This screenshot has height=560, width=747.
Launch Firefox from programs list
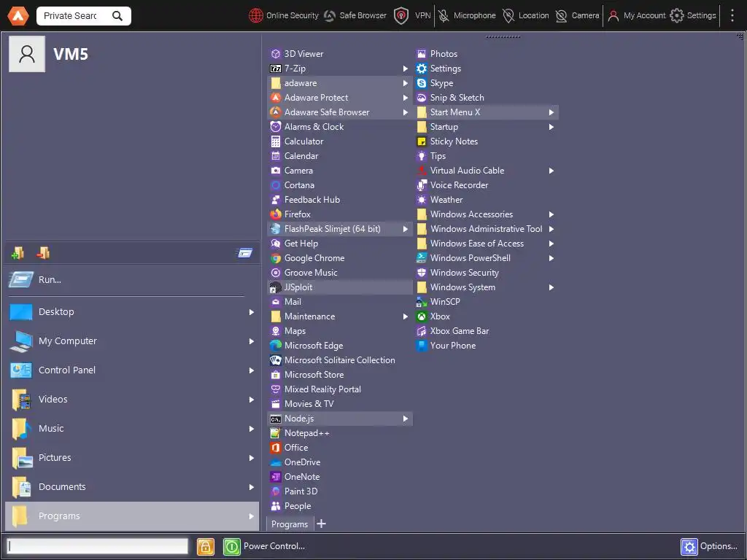point(341,214)
